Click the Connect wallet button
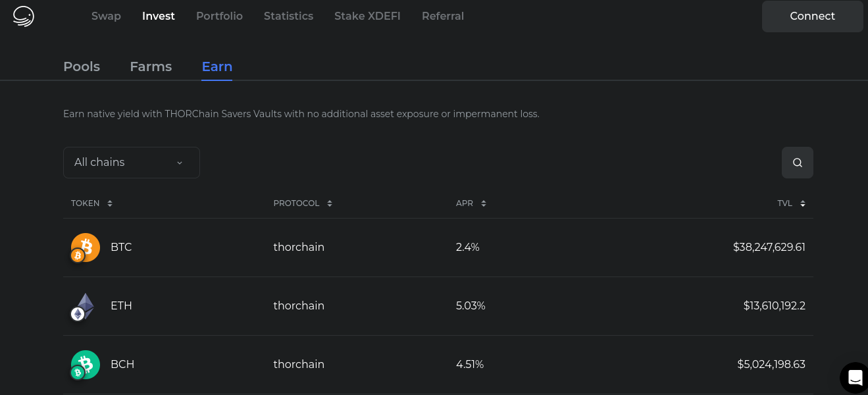 (812, 16)
